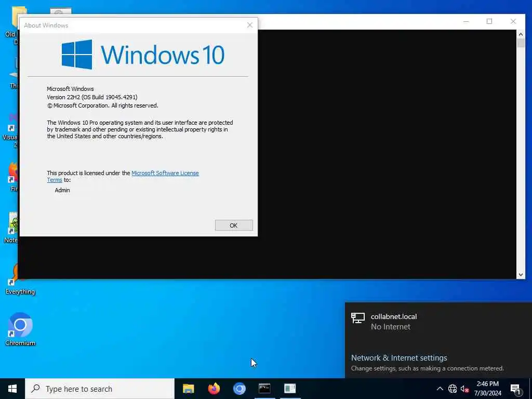532x399 pixels.
Task: Open File Explorer from the taskbar
Action: click(188, 389)
